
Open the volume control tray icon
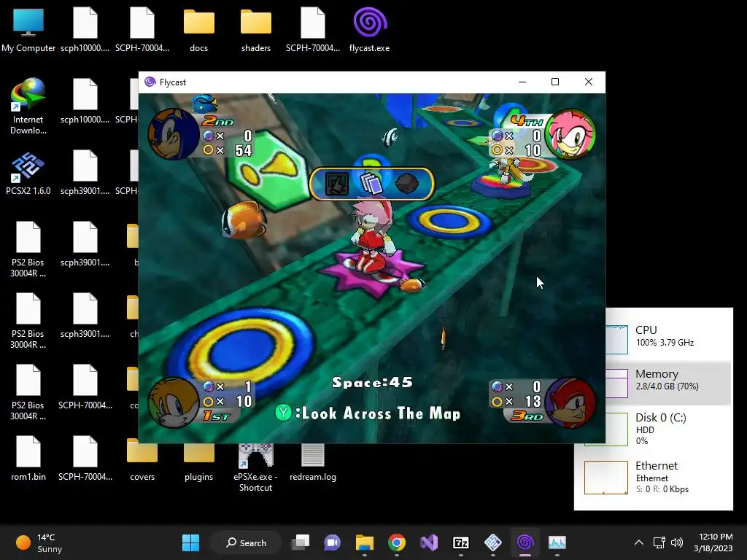(x=676, y=542)
